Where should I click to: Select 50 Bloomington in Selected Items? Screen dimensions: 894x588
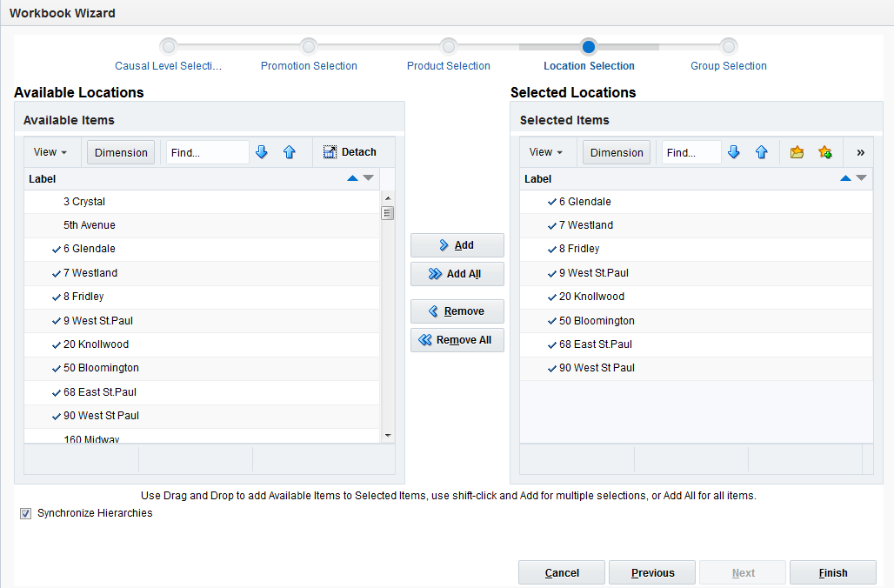697,321
